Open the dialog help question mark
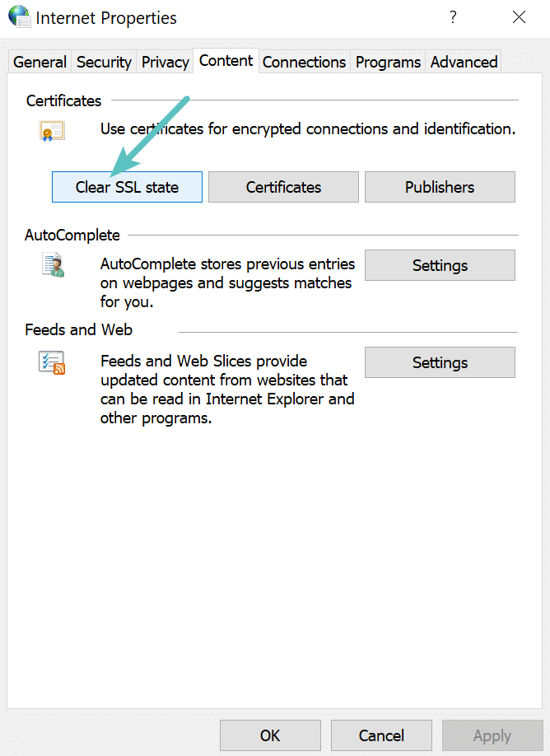 click(453, 16)
